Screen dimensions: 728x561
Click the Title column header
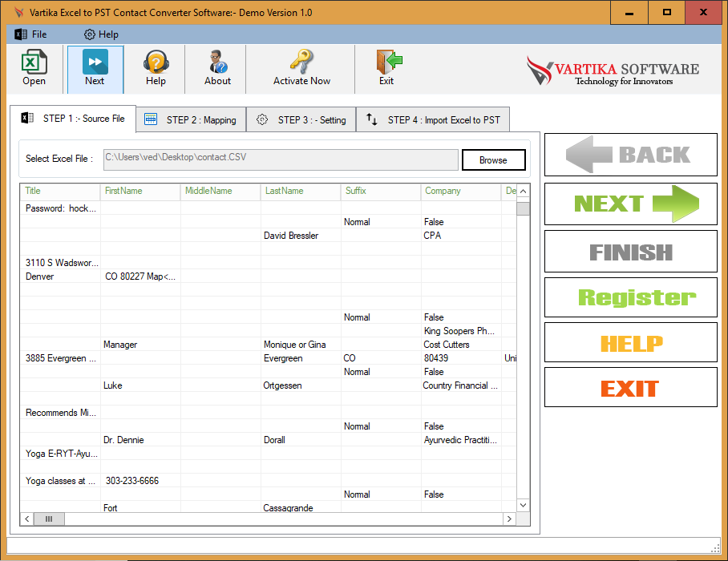(x=60, y=192)
